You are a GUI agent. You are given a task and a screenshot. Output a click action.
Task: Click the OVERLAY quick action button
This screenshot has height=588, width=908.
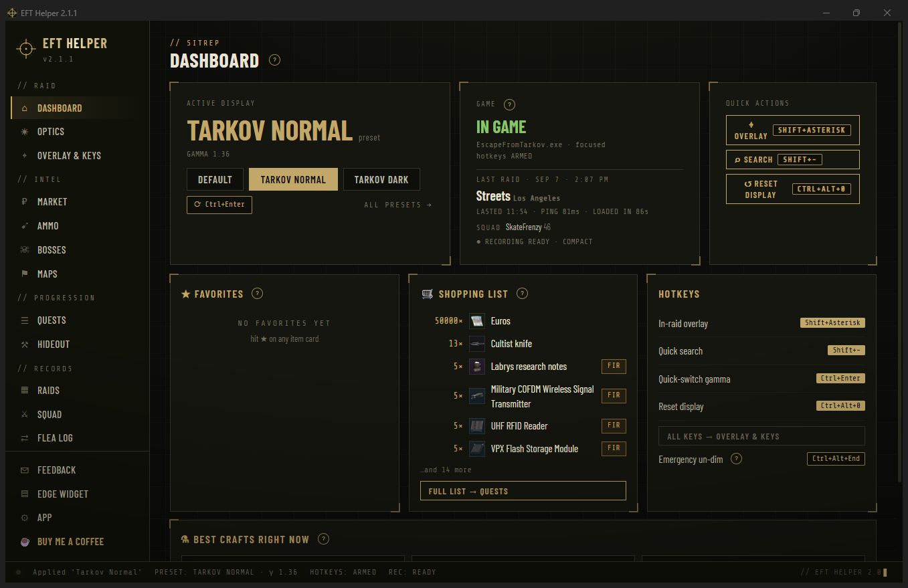coord(792,130)
